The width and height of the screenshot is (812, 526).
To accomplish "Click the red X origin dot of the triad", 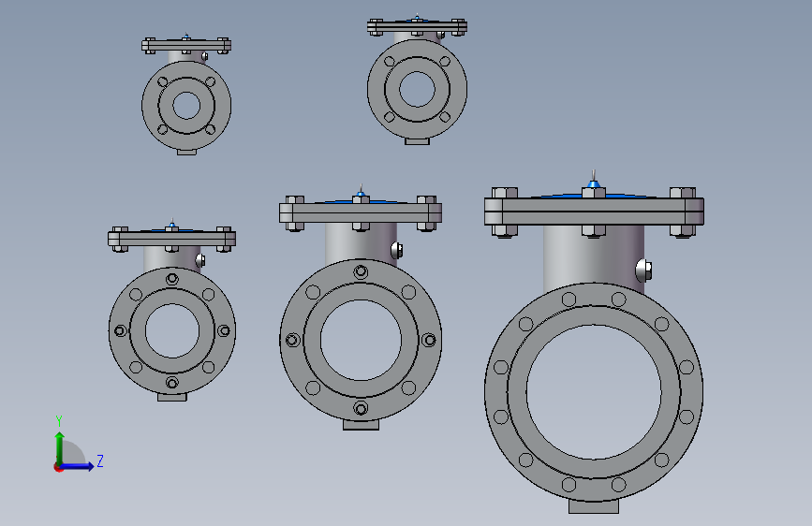I will (x=58, y=467).
